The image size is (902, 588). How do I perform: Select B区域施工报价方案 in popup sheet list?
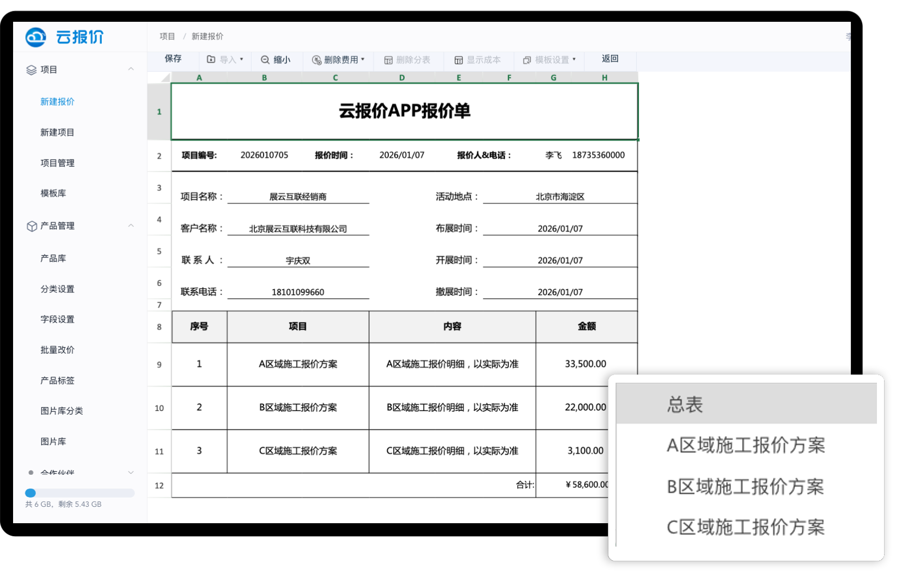746,487
